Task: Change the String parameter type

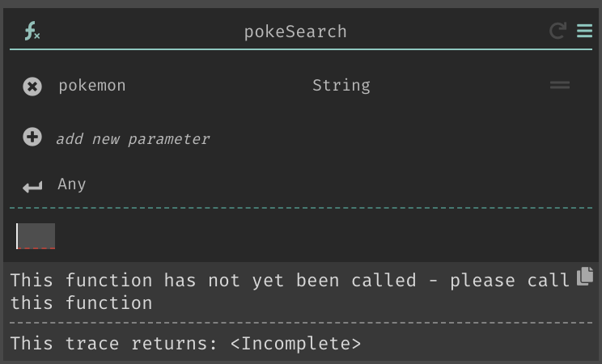Action: pos(341,86)
